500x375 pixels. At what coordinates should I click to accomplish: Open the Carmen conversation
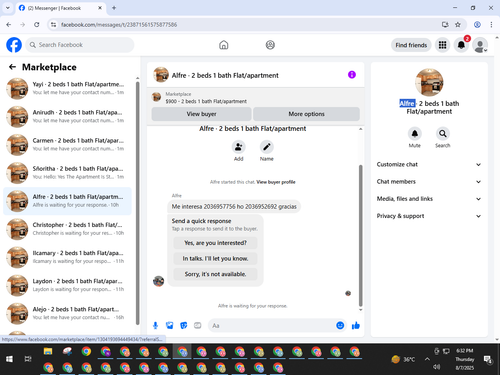point(67,145)
